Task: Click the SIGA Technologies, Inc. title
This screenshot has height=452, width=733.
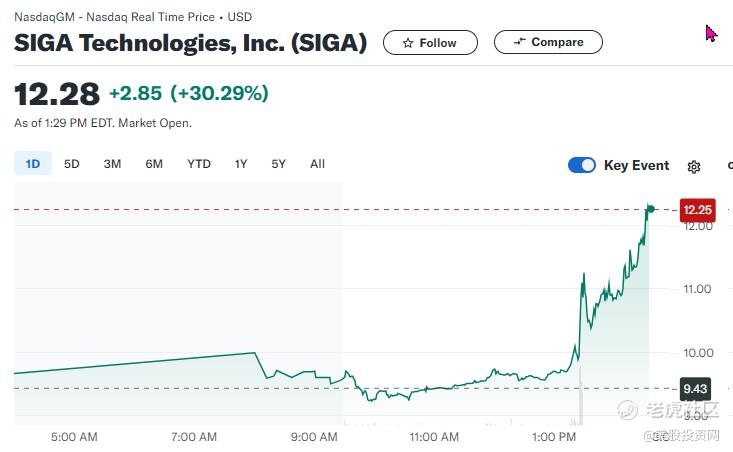Action: click(x=190, y=43)
